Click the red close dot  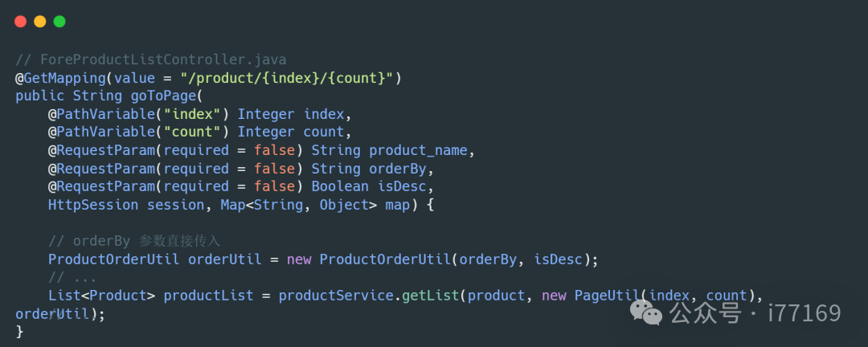21,22
